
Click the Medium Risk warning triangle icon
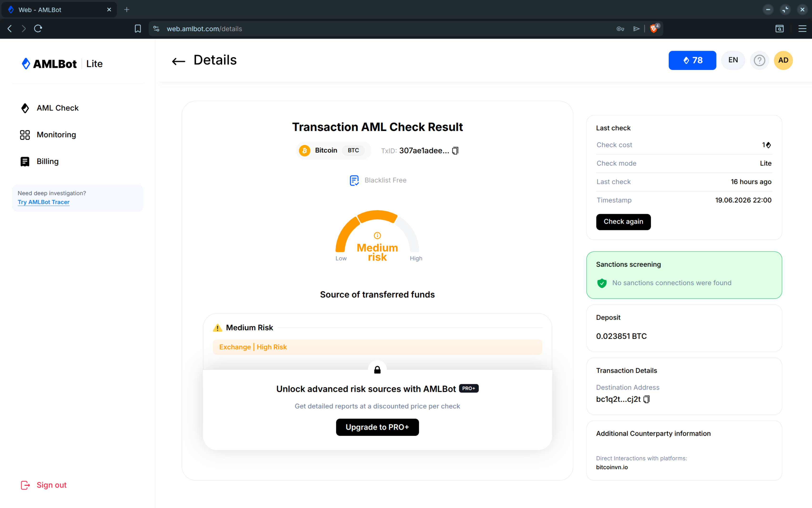tap(218, 328)
